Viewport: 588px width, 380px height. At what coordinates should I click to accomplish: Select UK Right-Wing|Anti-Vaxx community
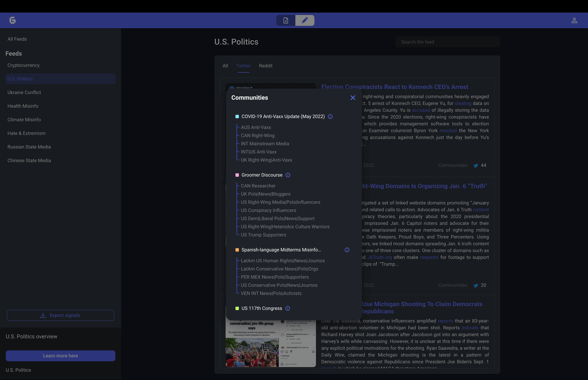pos(266,160)
